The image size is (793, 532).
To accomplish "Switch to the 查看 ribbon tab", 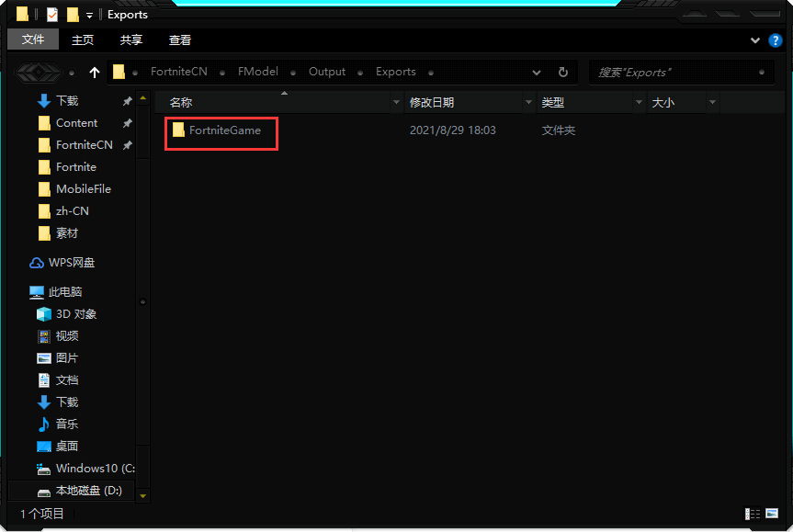I will pos(179,40).
